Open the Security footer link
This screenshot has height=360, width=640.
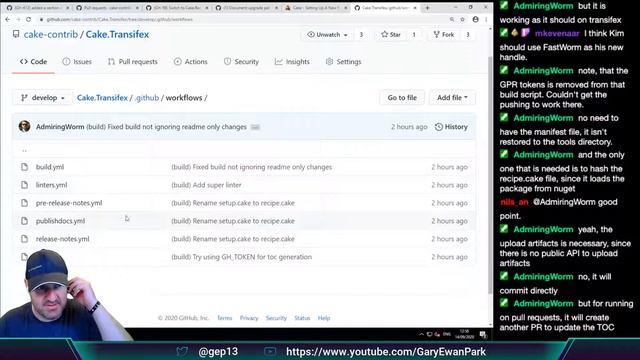276,318
